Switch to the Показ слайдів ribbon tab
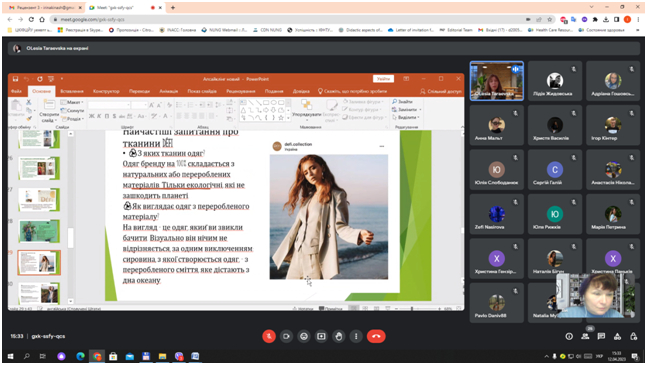This screenshot has width=647, height=365. [202, 91]
